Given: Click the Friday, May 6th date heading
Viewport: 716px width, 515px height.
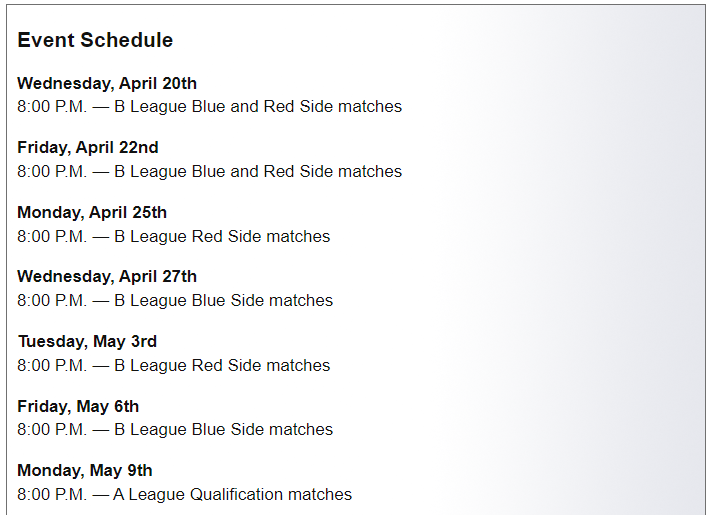Looking at the screenshot, I should click(78, 406).
